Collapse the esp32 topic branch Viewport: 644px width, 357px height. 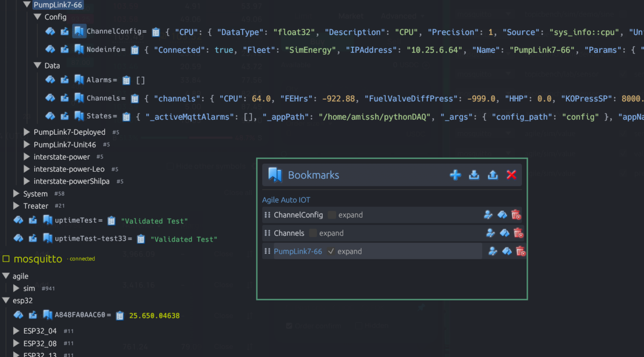[6, 300]
